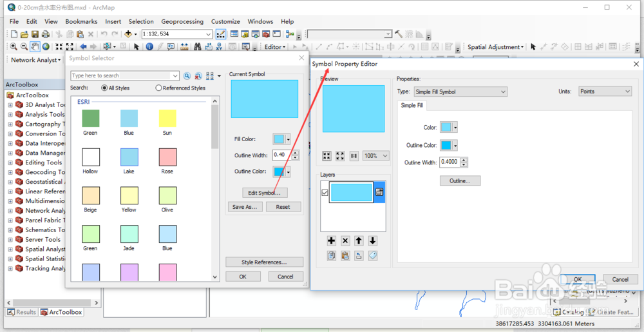Select the Referenced Styles radio button
The width and height of the screenshot is (644, 332).
158,88
